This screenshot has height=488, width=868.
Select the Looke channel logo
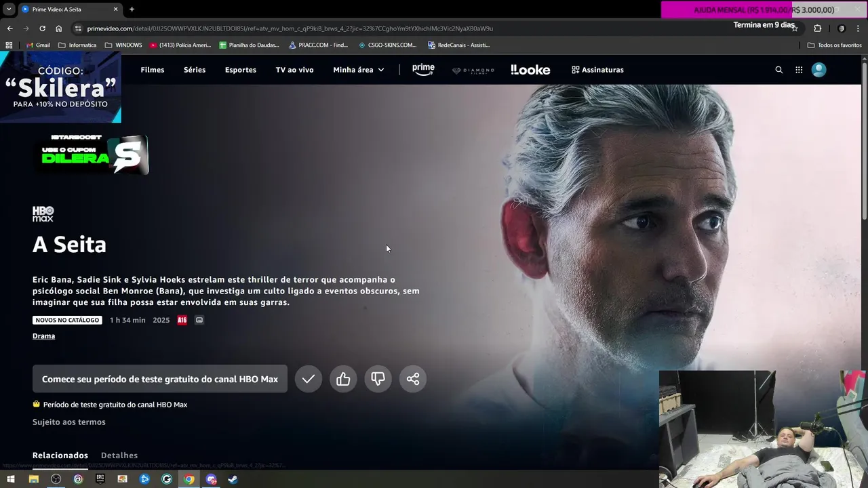pyautogui.click(x=530, y=70)
